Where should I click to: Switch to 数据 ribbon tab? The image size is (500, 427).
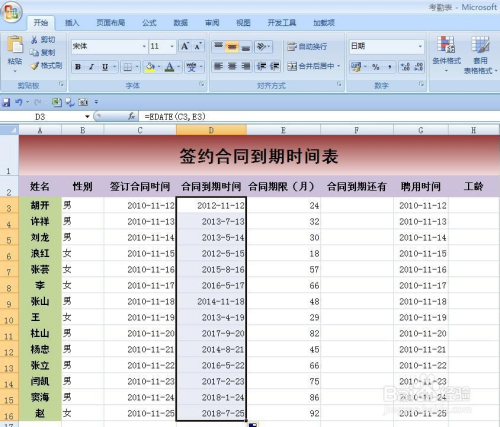tap(180, 23)
